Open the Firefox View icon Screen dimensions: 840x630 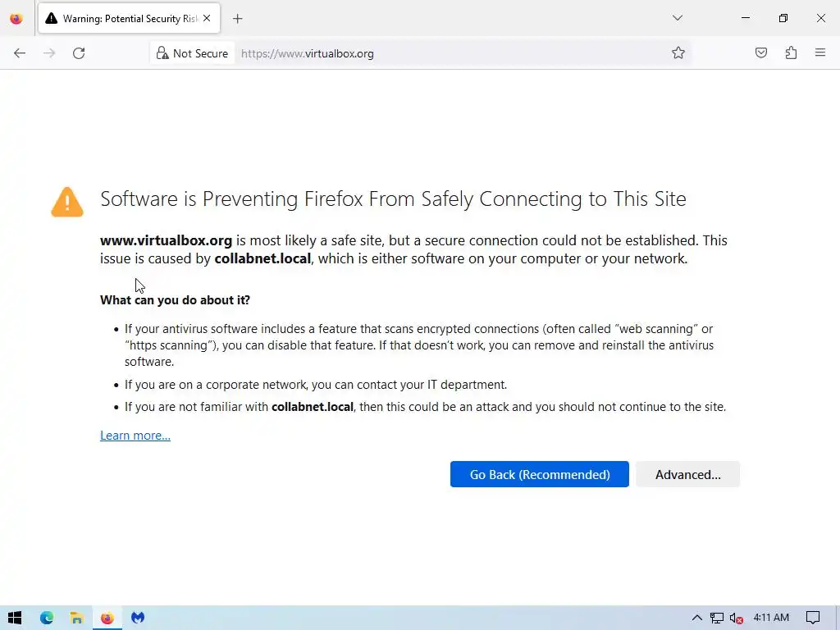click(16, 19)
